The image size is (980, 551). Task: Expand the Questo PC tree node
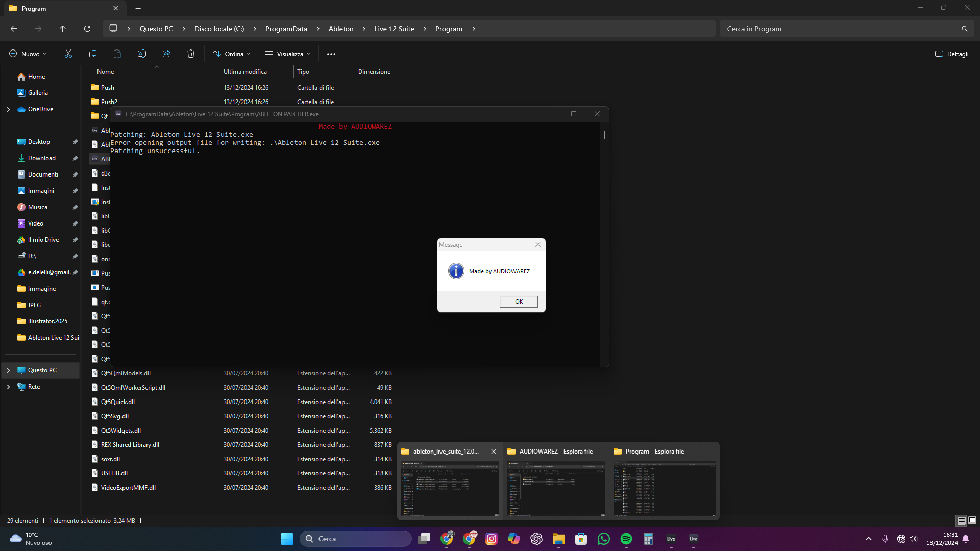(8, 370)
